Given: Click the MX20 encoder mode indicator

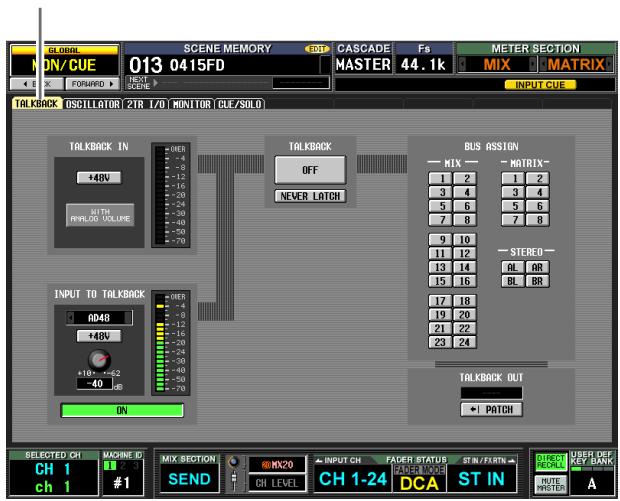Looking at the screenshot, I should tap(277, 465).
